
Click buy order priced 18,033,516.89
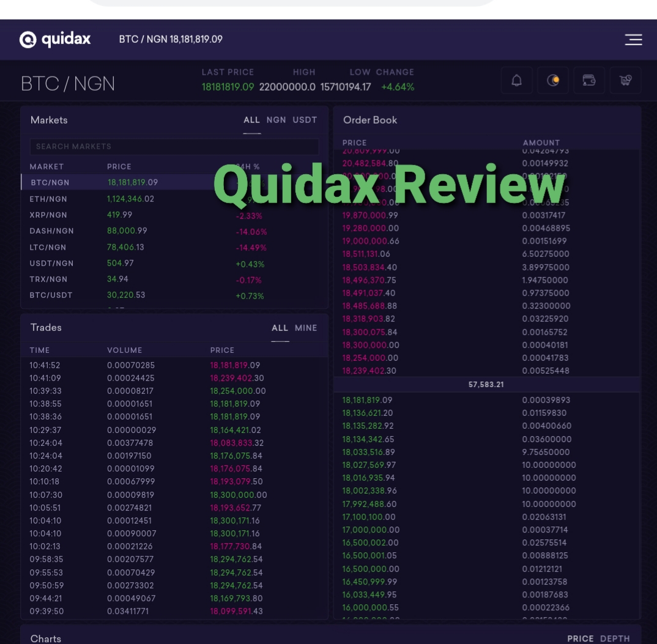(487, 452)
